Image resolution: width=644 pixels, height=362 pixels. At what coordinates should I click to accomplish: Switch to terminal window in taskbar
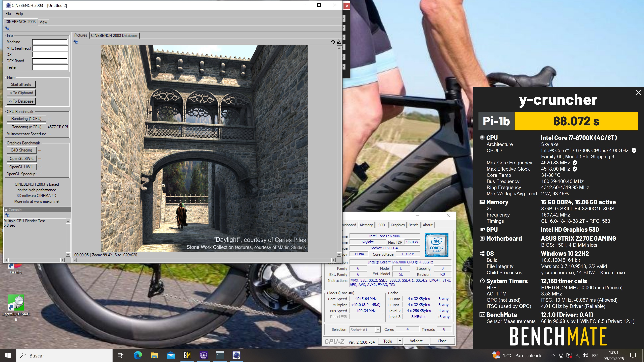[x=220, y=355]
